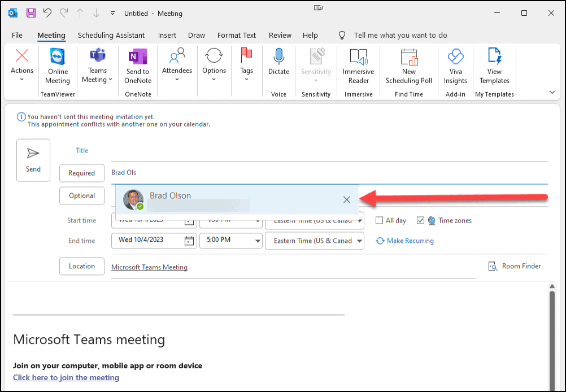Viewport: 566px width, 392px height.
Task: Send the meeting to OneNote
Action: 138,67
